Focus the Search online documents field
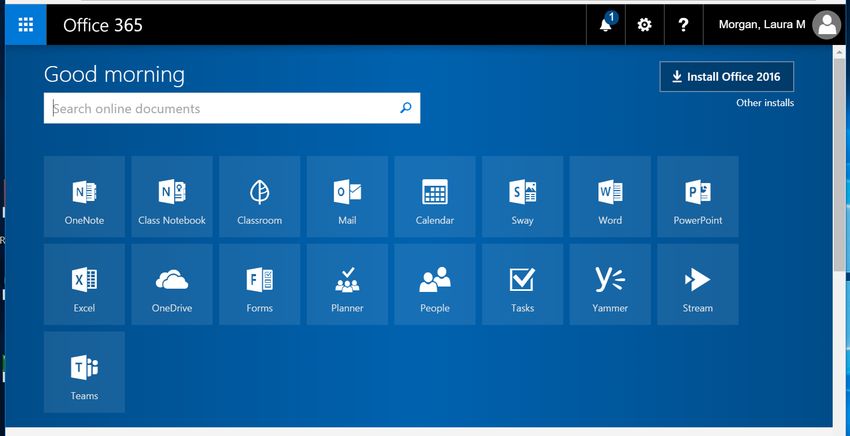 (231, 108)
